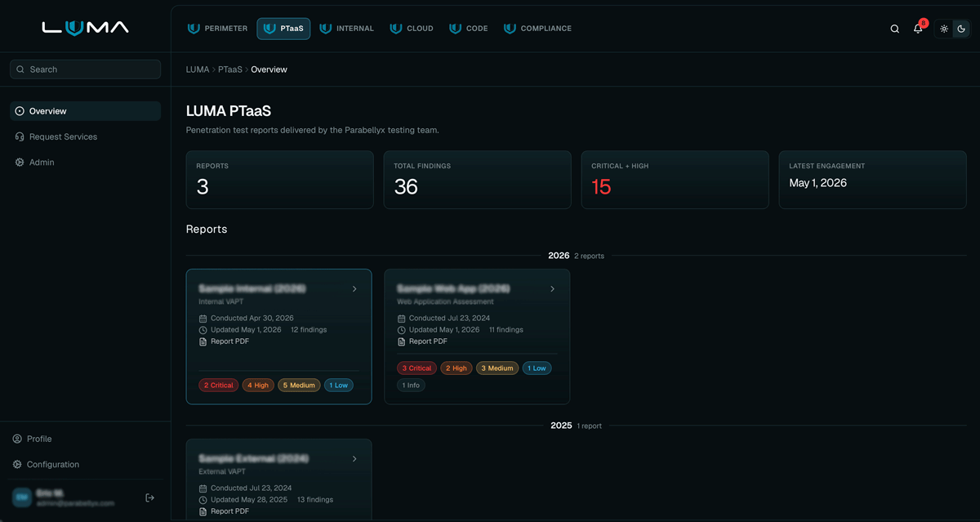980x522 pixels.
Task: Click the CRITICAL + HIGH card
Action: (x=675, y=180)
